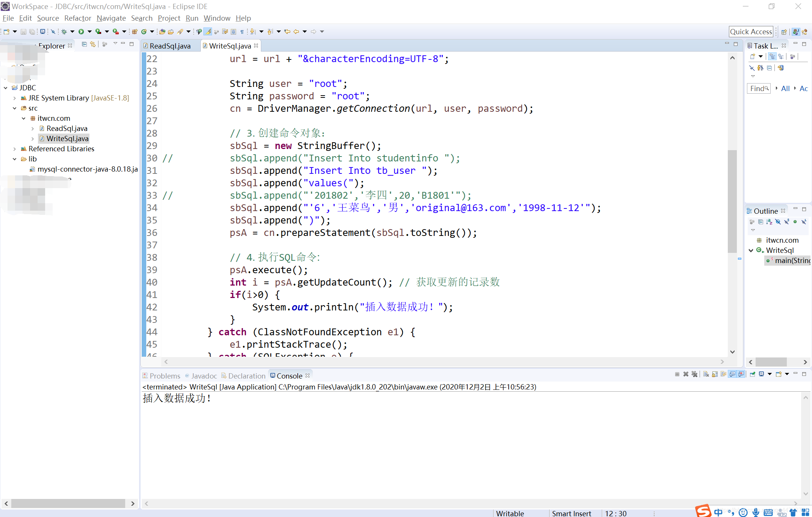Toggle Hide Local Types in Outline

pos(804,222)
